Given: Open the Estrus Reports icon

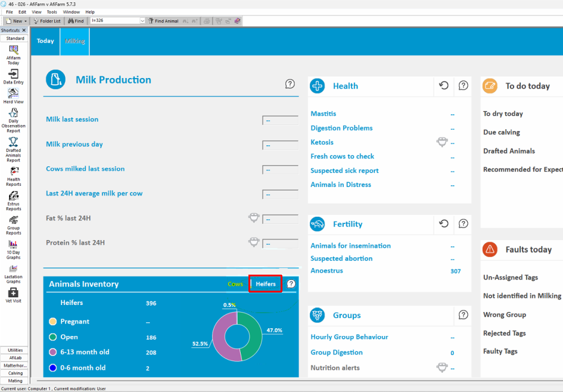Looking at the screenshot, I should tap(13, 195).
